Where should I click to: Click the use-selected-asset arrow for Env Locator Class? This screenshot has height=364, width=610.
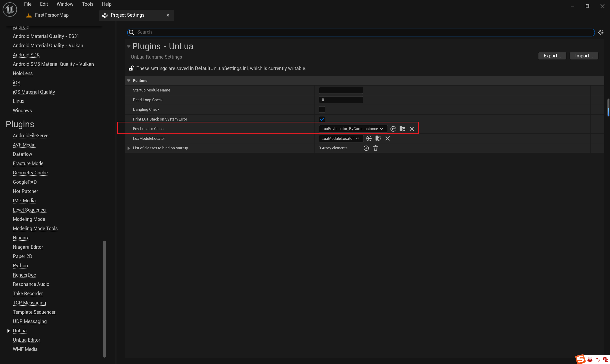click(x=393, y=129)
